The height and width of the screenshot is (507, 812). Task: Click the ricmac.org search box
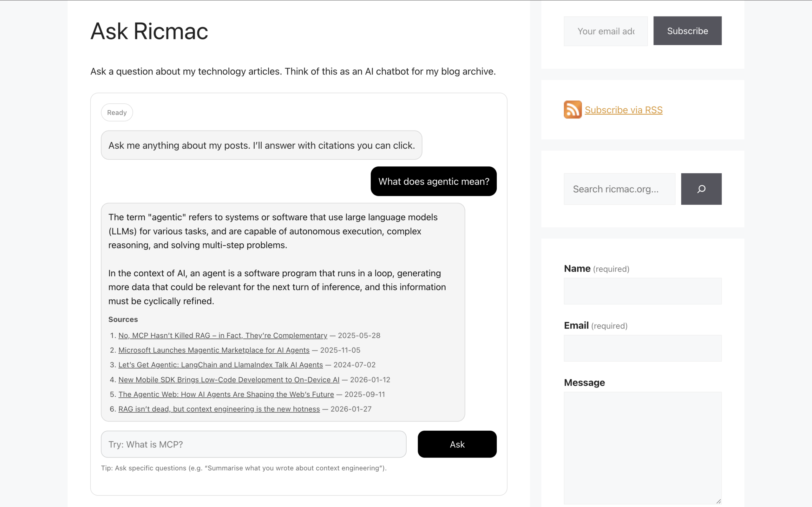[619, 189]
